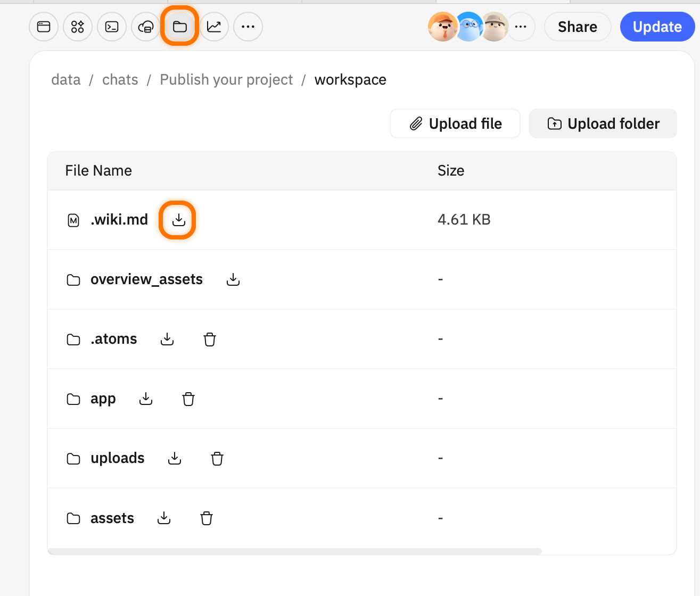
Task: Click the orange-haired avatar with tie
Action: tap(443, 27)
